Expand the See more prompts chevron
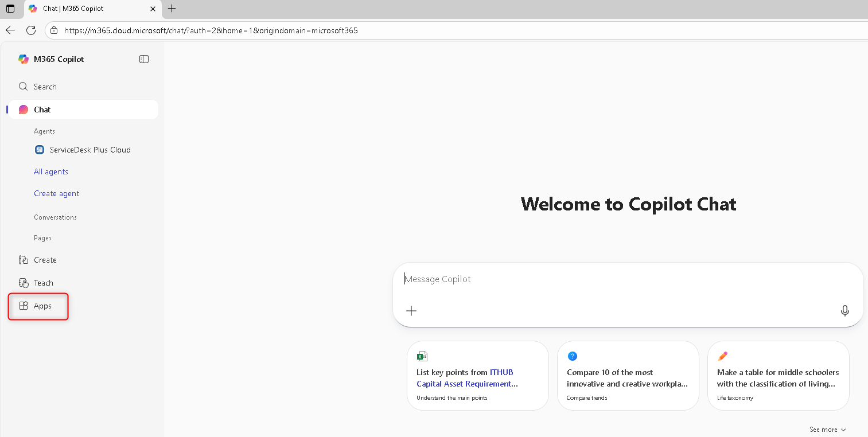868x437 pixels. click(x=843, y=430)
